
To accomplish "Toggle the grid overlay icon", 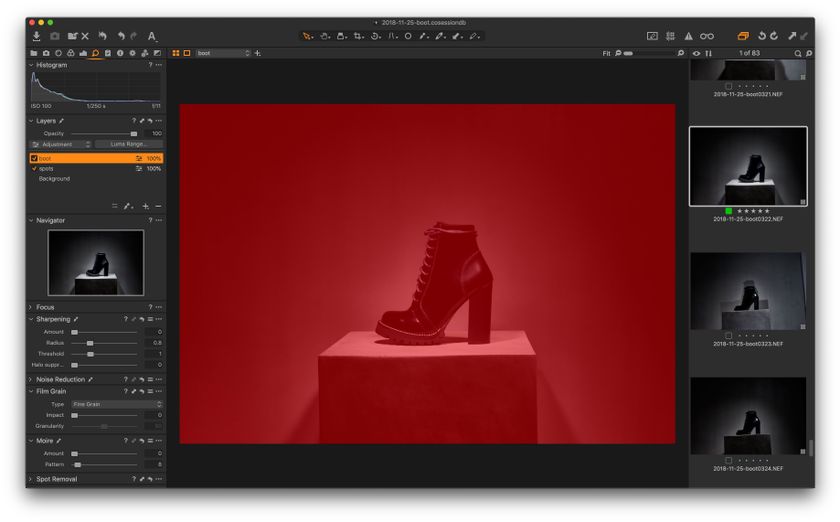I will click(670, 36).
